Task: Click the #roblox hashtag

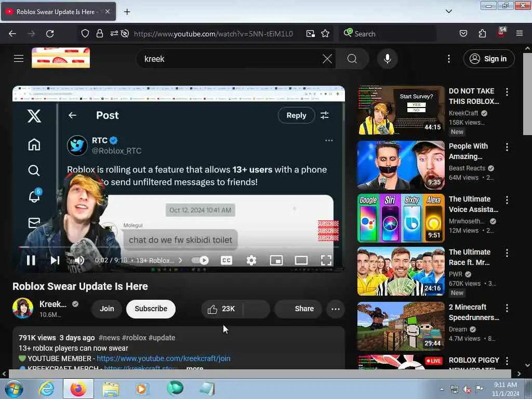Action: (x=134, y=338)
